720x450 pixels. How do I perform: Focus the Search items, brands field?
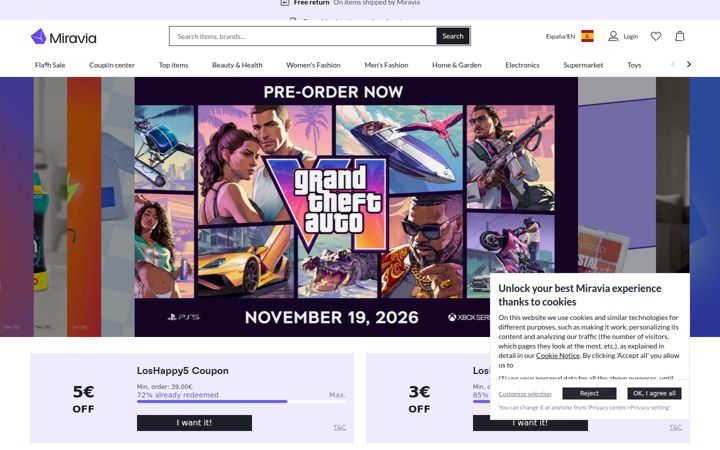coord(303,36)
